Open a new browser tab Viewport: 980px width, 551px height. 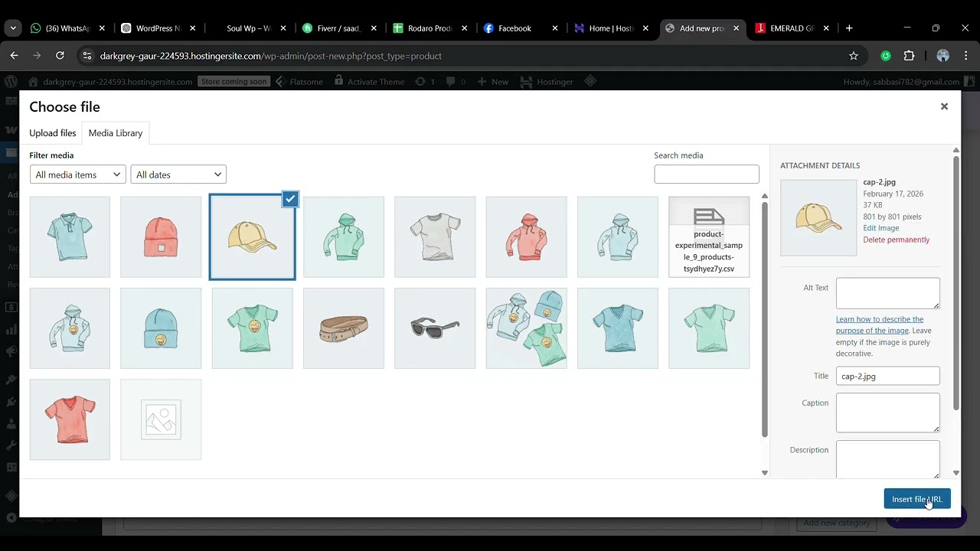pos(849,28)
